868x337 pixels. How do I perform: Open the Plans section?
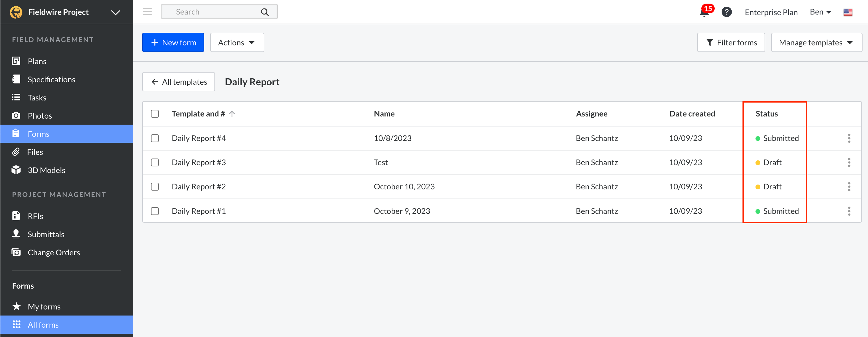tap(37, 61)
